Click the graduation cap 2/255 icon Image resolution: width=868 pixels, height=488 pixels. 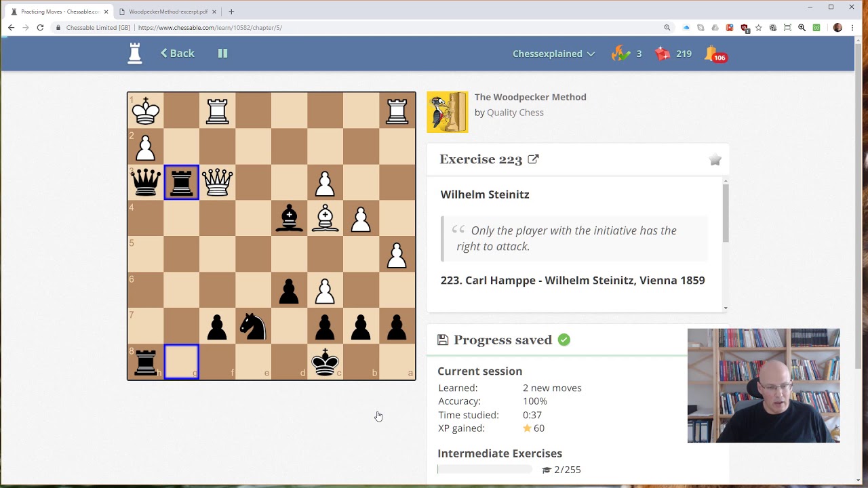[547, 470]
